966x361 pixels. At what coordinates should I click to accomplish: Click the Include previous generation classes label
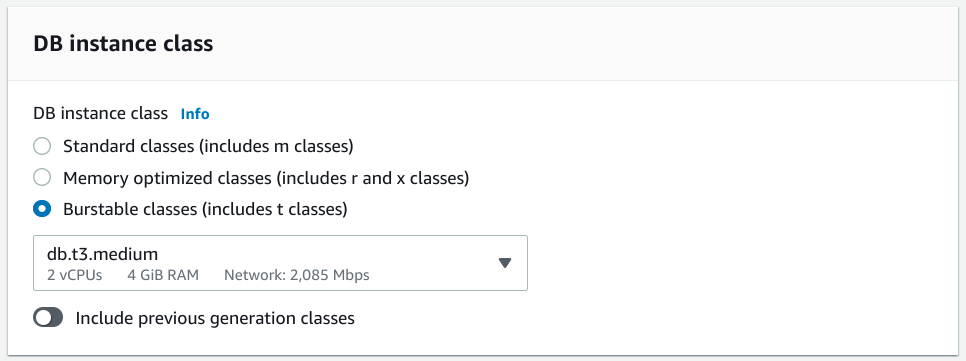[215, 318]
